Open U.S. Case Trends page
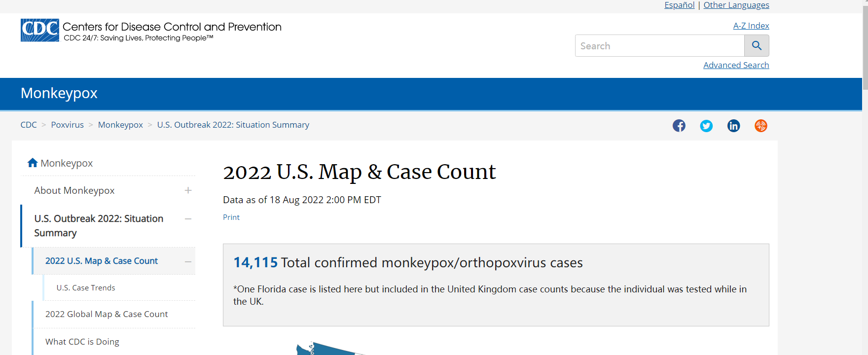868x355 pixels. [86, 288]
